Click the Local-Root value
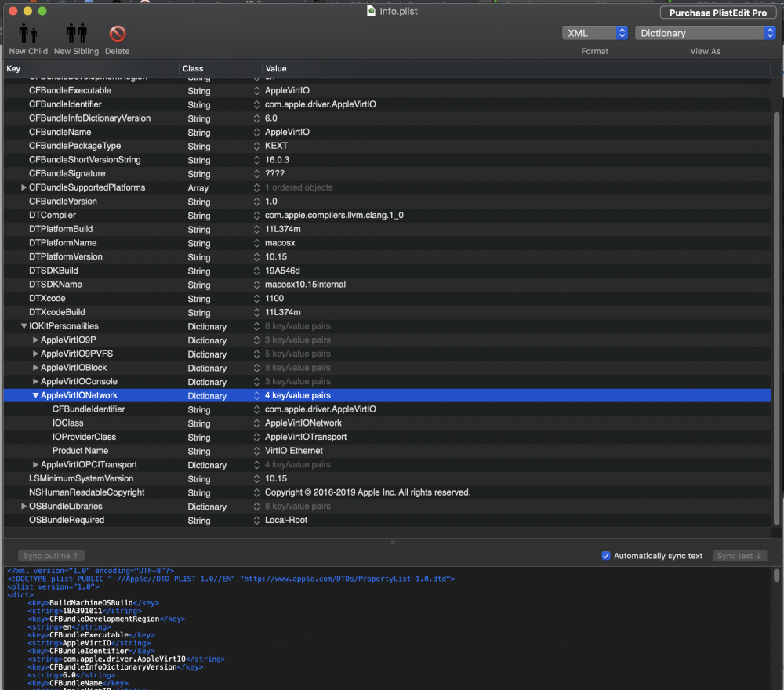Screen dimensions: 784x690 coord(286,520)
